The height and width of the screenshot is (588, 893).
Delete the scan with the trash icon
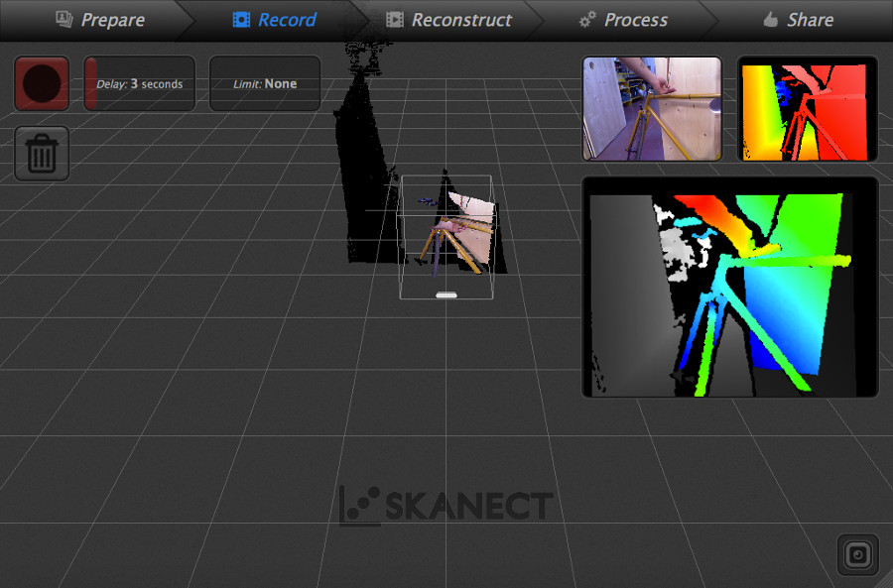coord(42,154)
